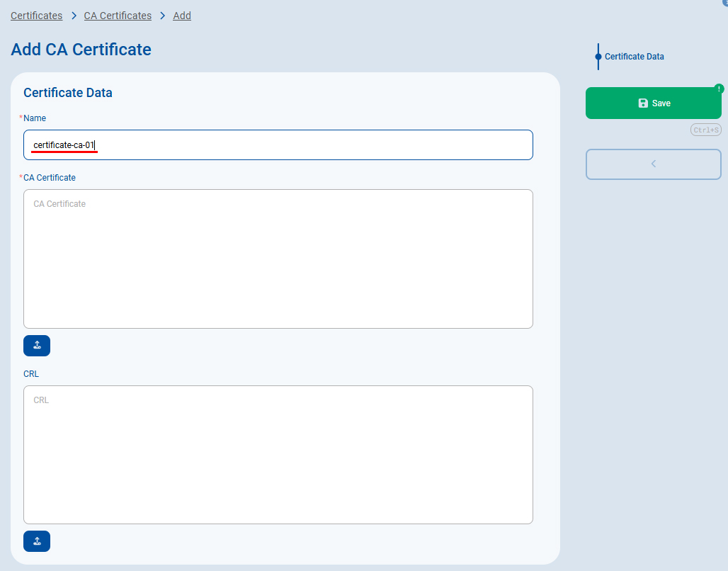Upload a file for CA Certificate field
The width and height of the screenshot is (728, 571).
pyautogui.click(x=37, y=346)
